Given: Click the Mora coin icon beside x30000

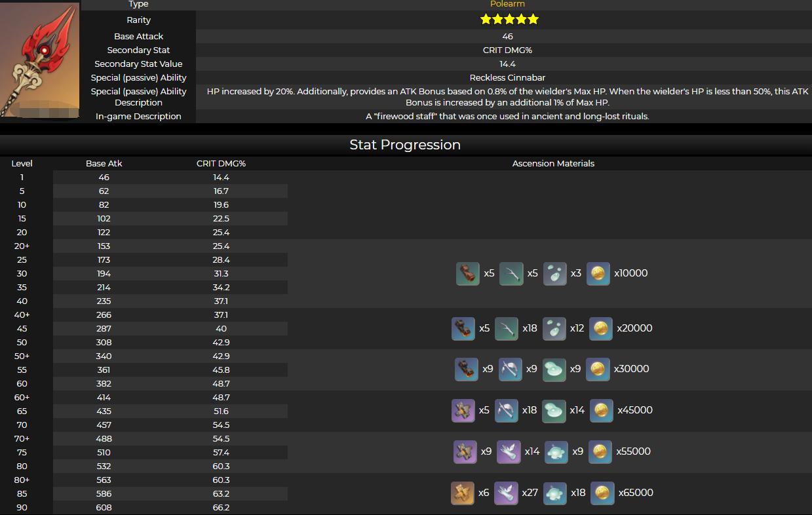Looking at the screenshot, I should (x=597, y=369).
